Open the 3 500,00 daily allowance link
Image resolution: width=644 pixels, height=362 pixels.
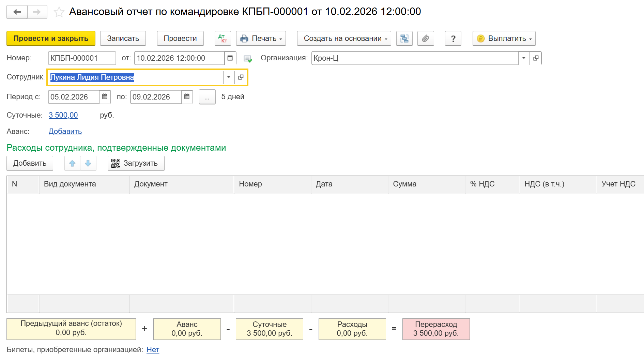[63, 115]
